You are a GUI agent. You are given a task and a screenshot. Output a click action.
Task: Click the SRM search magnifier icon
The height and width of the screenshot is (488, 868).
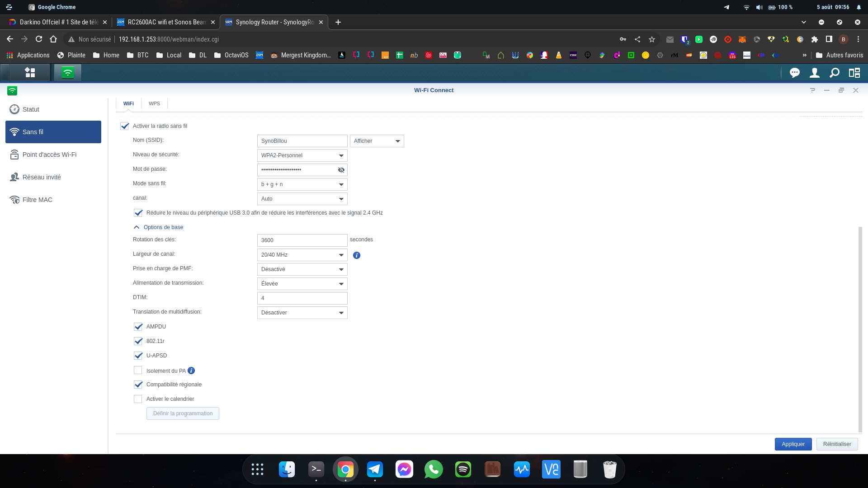click(x=835, y=73)
